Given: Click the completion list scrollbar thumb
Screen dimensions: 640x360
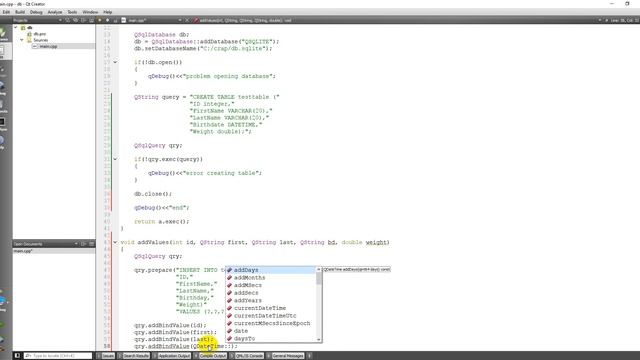Looking at the screenshot, I should coord(319,278).
